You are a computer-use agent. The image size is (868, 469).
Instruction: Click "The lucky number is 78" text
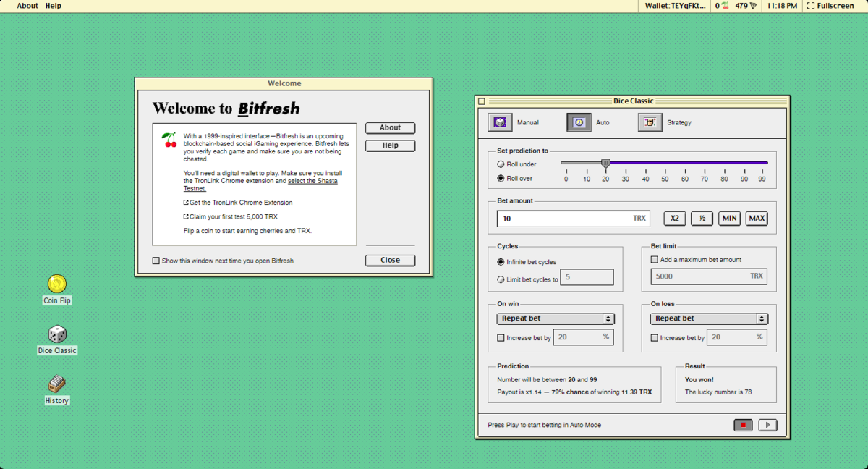point(718,392)
